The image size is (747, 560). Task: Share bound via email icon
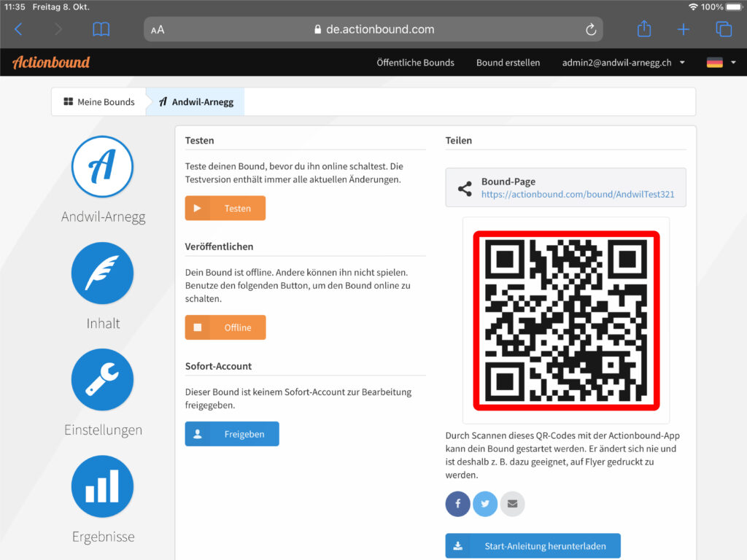point(512,504)
